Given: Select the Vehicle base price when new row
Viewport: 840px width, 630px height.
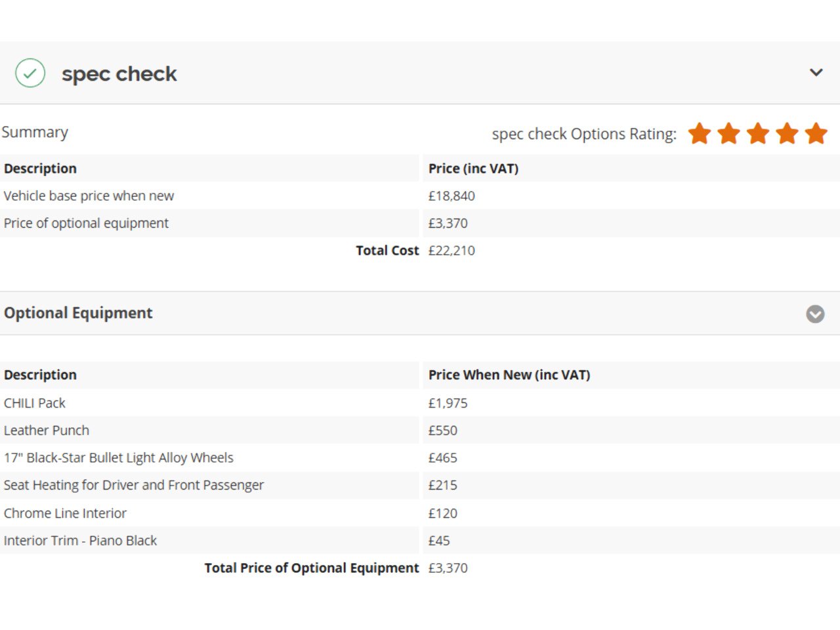Looking at the screenshot, I should click(x=89, y=196).
